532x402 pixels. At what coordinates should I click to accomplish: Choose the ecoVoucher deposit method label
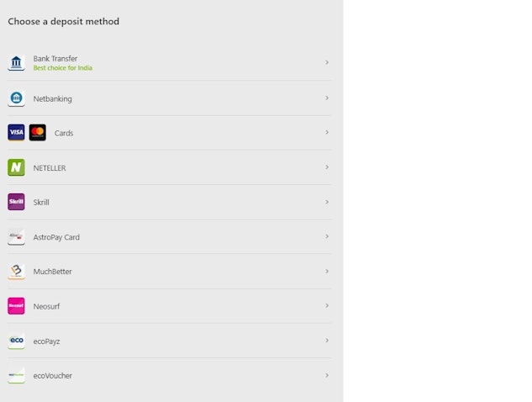pos(52,376)
